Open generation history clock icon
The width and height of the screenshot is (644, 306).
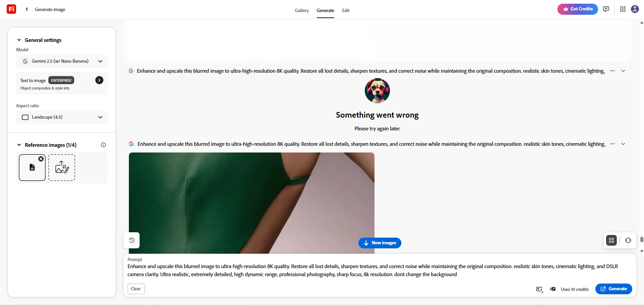click(x=132, y=240)
